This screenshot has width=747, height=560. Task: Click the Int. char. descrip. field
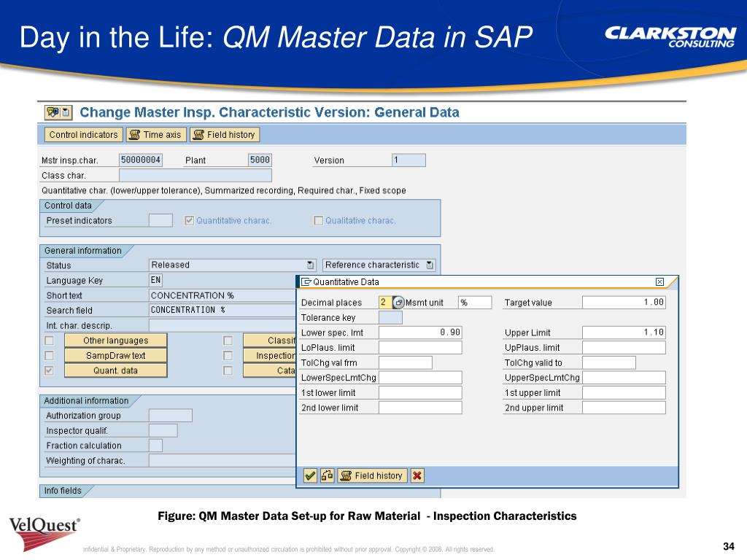coord(222,326)
